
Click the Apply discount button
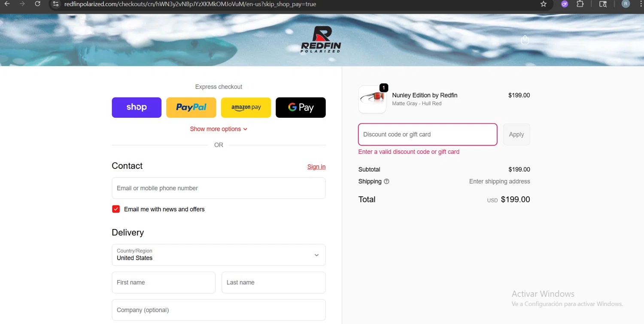click(x=516, y=134)
